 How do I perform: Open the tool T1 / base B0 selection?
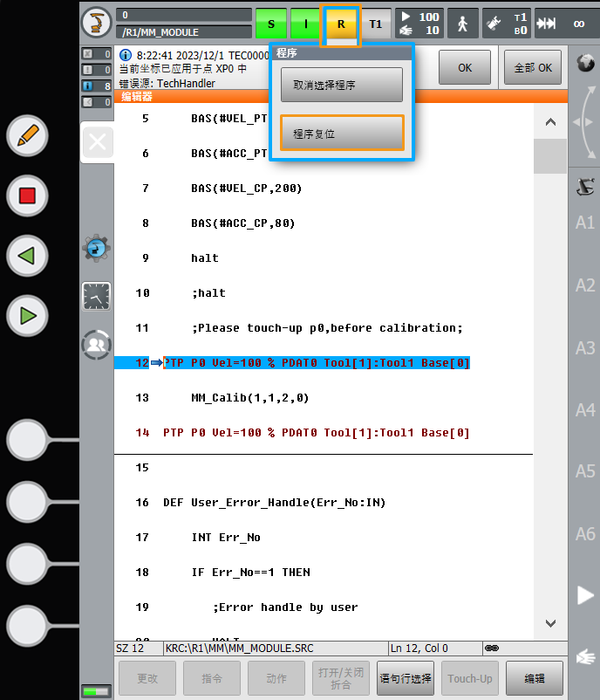[x=507, y=24]
